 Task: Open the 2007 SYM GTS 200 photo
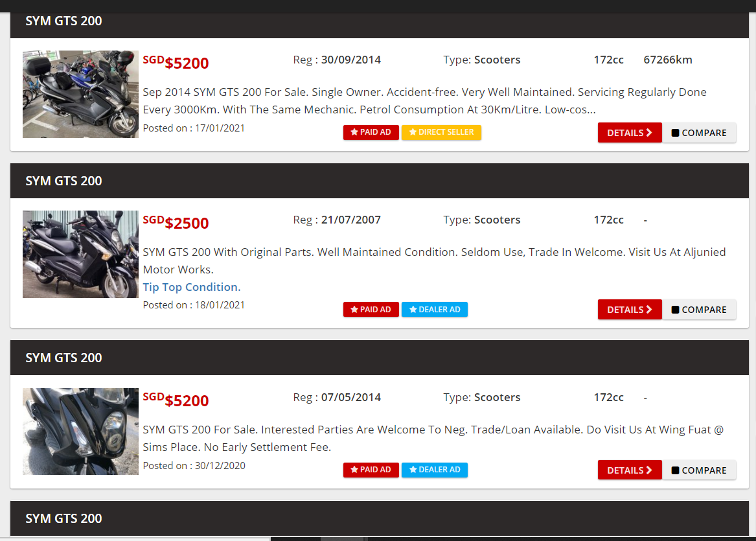(x=80, y=254)
